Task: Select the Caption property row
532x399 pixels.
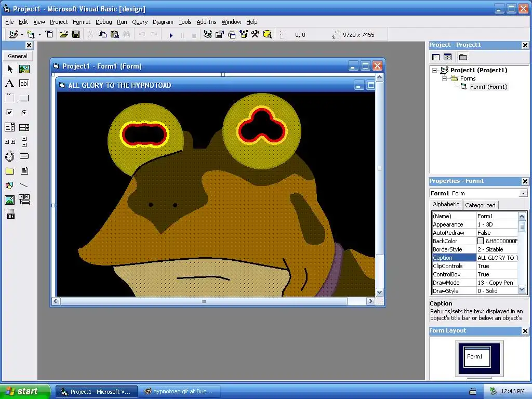Action: (x=475, y=258)
